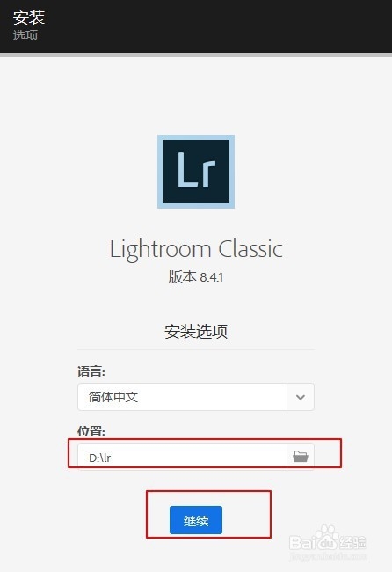
Task: Click the 版本 8.4.1 version text
Action: 196,277
